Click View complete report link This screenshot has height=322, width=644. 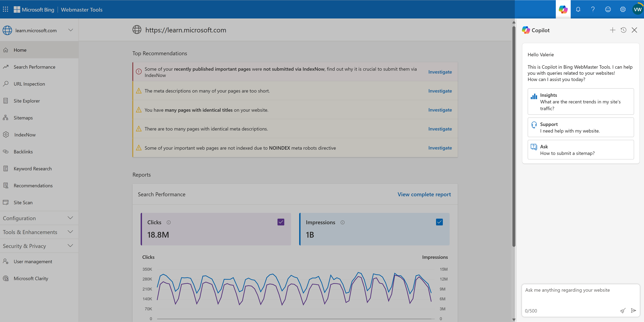[425, 194]
